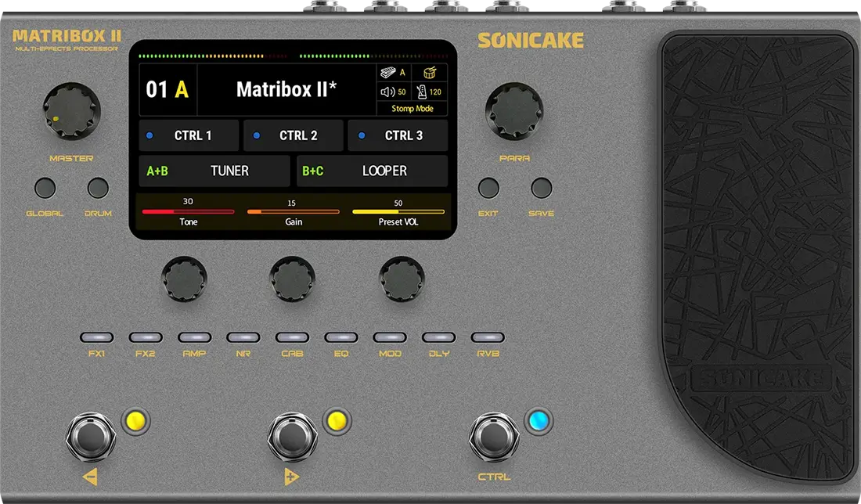Push the DRUM button
Screen dimensions: 861x504
pyautogui.click(x=98, y=188)
